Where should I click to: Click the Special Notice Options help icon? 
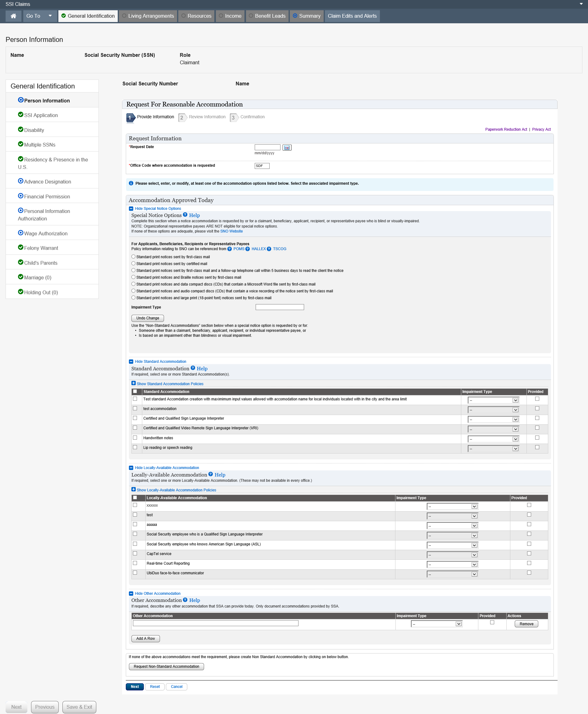click(185, 215)
